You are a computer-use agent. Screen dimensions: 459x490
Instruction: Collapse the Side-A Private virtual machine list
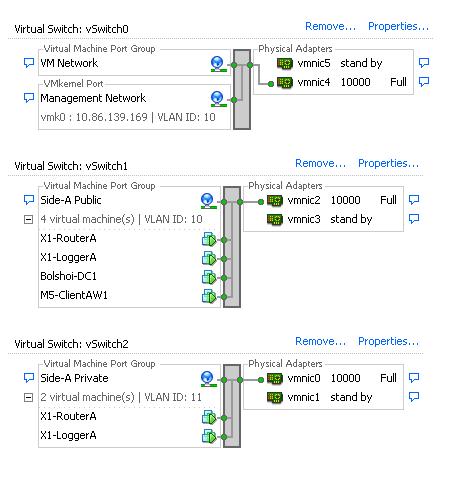click(x=29, y=397)
